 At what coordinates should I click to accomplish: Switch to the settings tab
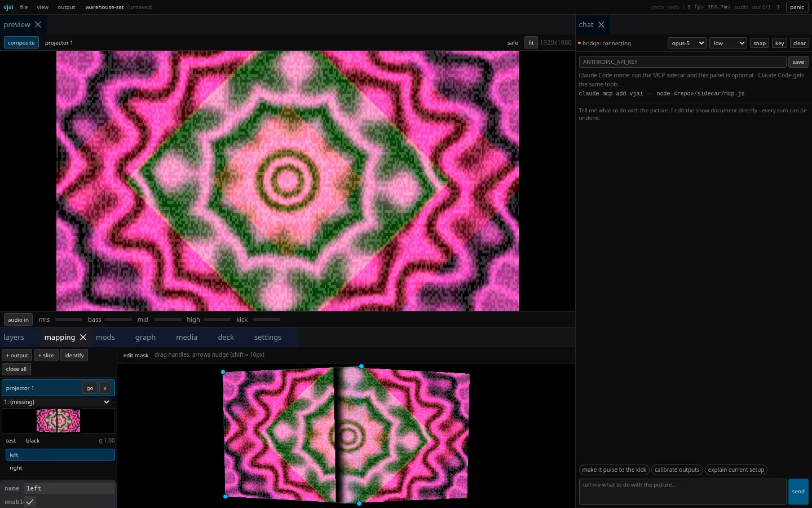pos(268,337)
